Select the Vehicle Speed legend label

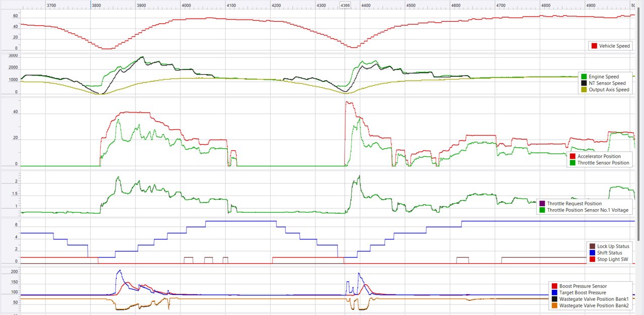[x=614, y=46]
